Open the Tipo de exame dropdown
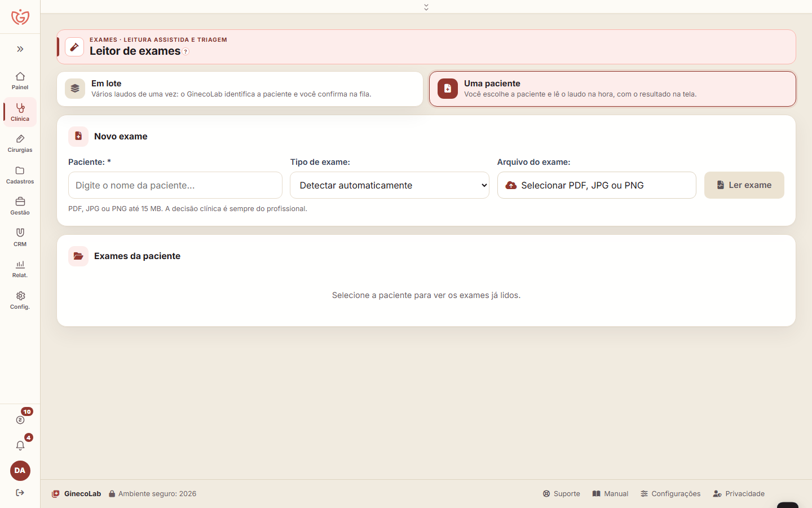Viewport: 812px width, 508px height. 390,185
